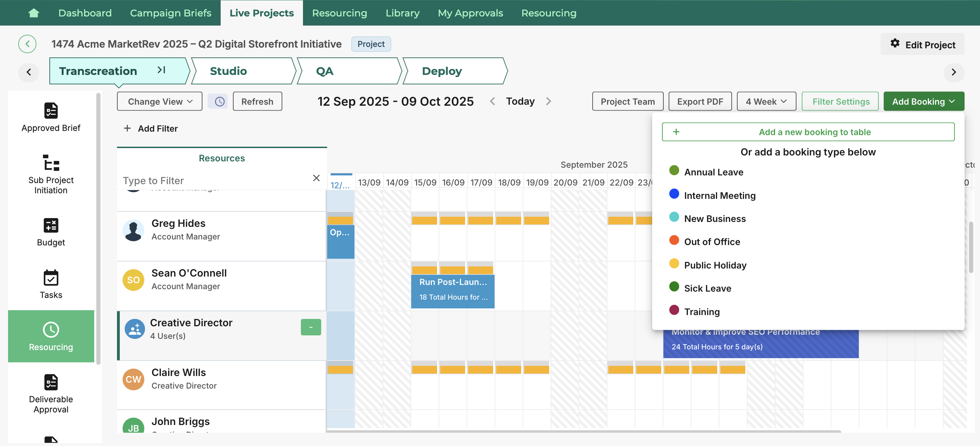980x446 pixels.
Task: Click the circled back arrow near project title
Action: [27, 44]
